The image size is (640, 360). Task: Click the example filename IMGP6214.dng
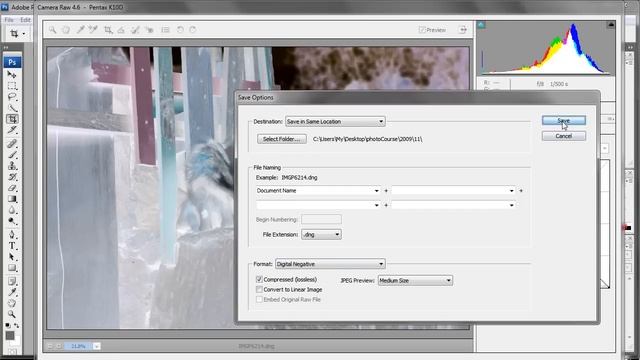coord(299,178)
